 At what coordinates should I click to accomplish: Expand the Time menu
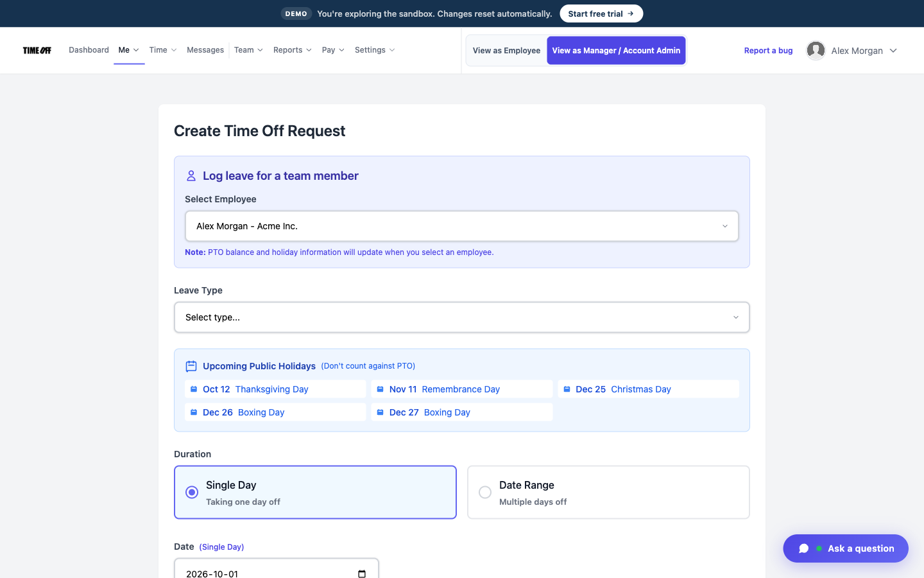pyautogui.click(x=163, y=50)
